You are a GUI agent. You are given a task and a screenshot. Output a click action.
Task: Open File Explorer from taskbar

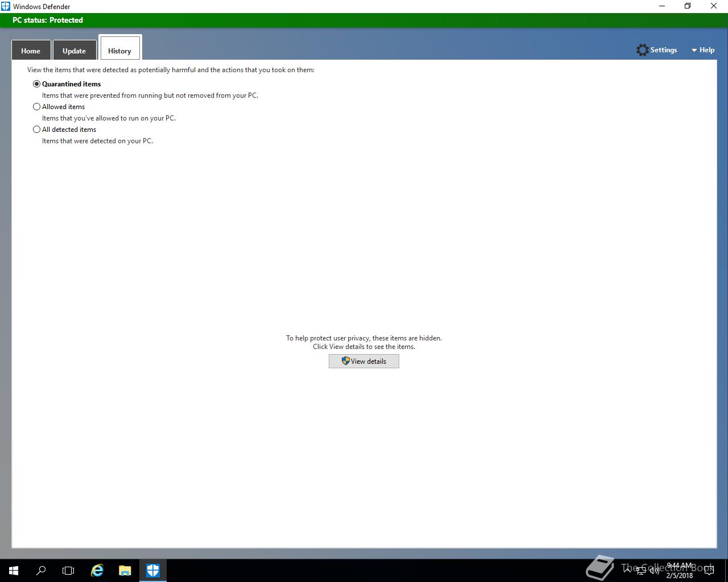(x=125, y=571)
